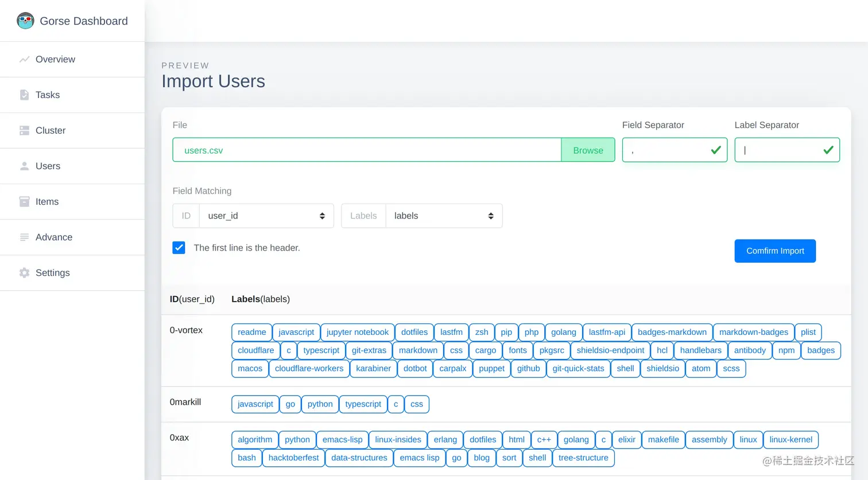Click the Users person icon
Viewport: 868px width, 480px height.
pos(24,166)
